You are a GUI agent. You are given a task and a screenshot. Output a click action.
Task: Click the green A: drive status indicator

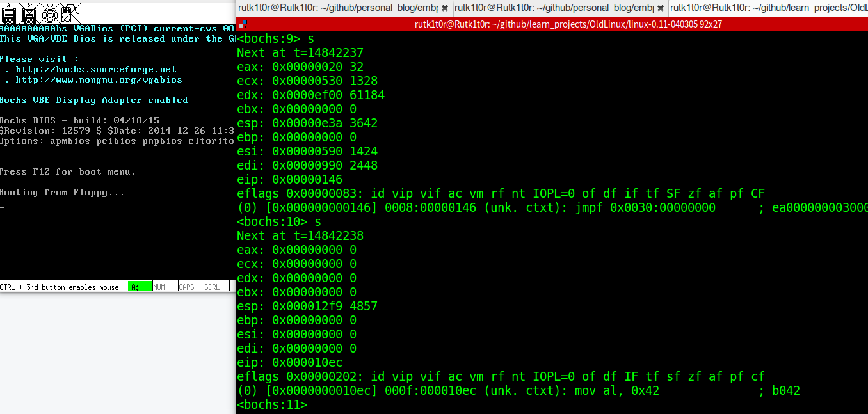coord(140,287)
